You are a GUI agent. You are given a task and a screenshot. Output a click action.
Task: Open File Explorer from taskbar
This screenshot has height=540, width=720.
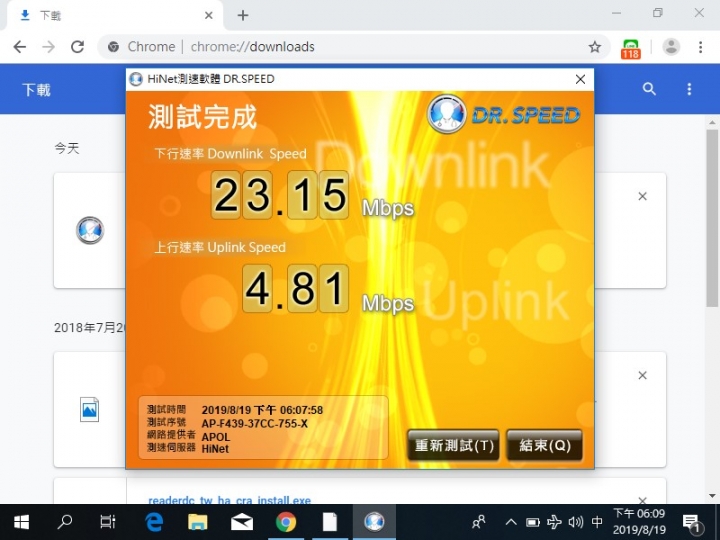click(x=198, y=522)
